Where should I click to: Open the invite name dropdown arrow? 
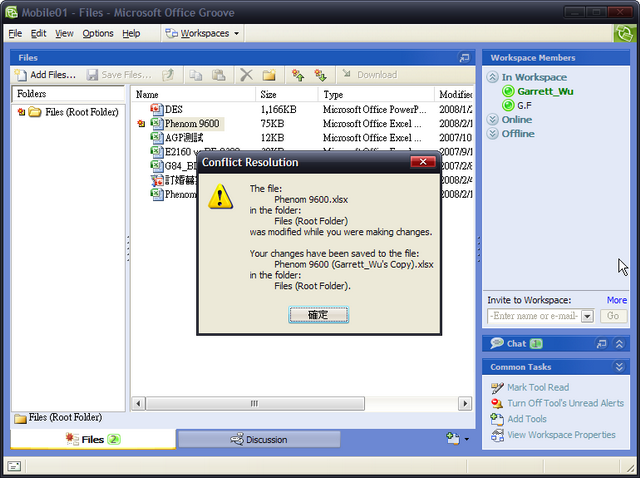coord(587,316)
